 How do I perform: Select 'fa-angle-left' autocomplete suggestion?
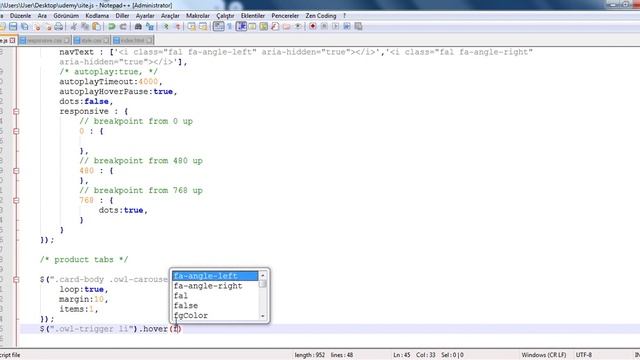coord(215,276)
